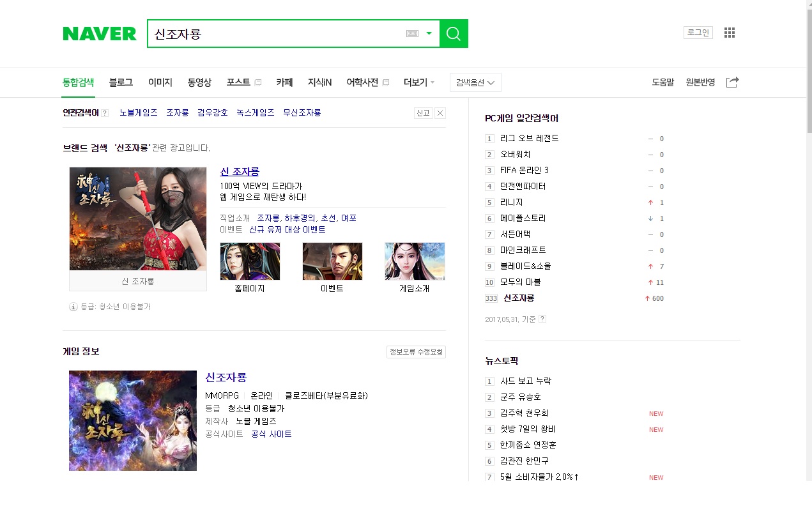Click the share arrow icon
The height and width of the screenshot is (513, 812).
[733, 82]
